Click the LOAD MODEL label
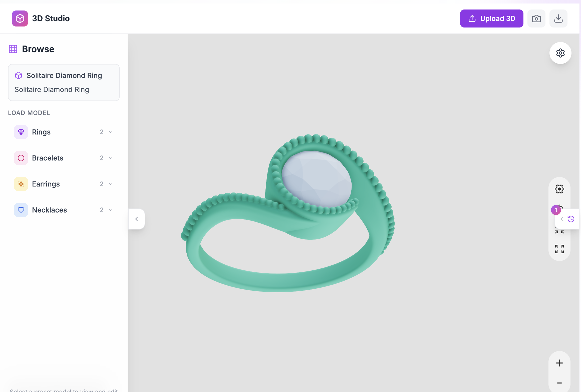Image resolution: width=581 pixels, height=392 pixels. (29, 113)
